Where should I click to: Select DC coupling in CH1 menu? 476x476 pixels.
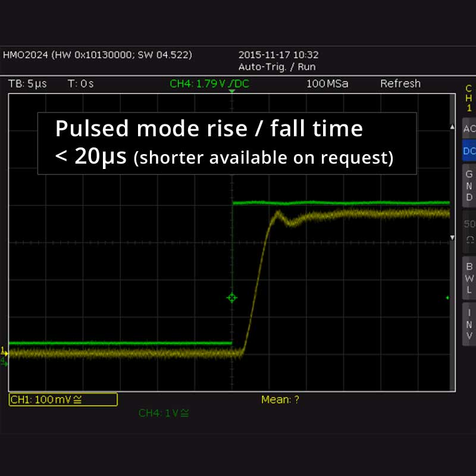(469, 151)
